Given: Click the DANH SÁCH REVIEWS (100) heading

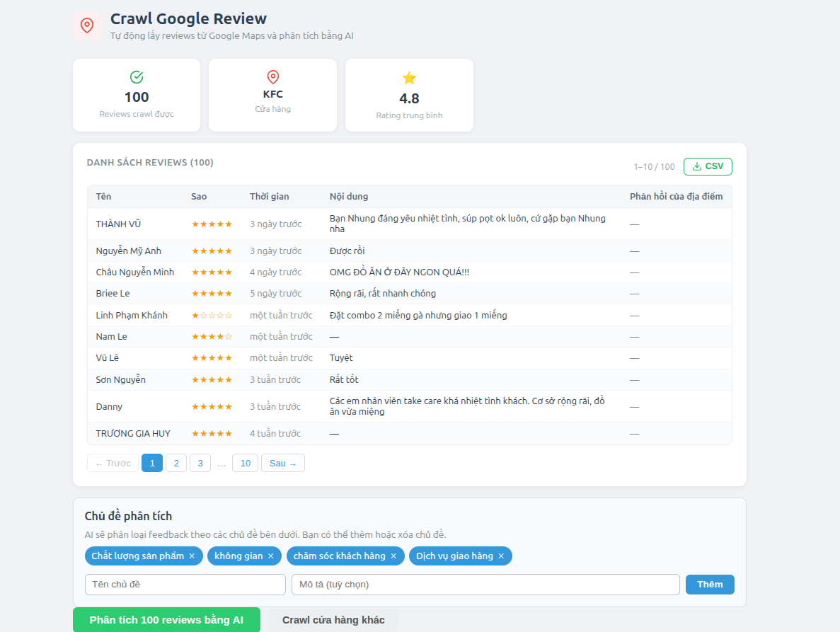Looking at the screenshot, I should coord(150,162).
